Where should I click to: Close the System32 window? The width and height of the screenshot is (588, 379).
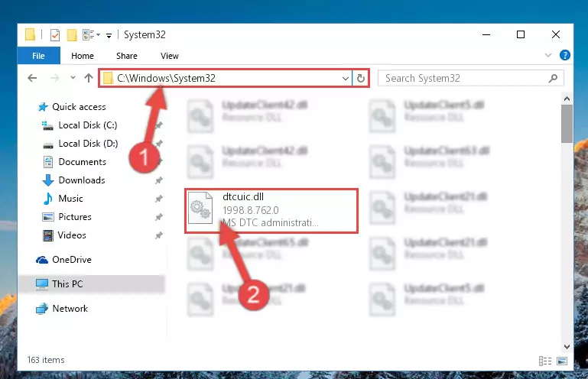(556, 35)
